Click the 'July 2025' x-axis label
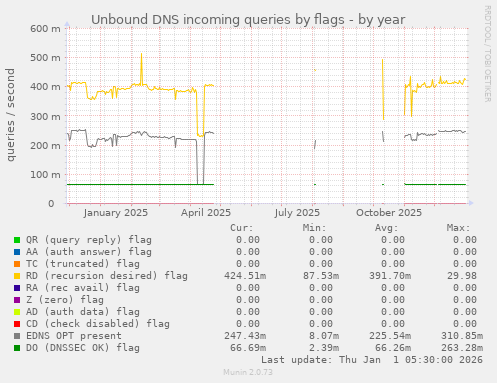Viewport: 497px width, 383px height. (297, 213)
